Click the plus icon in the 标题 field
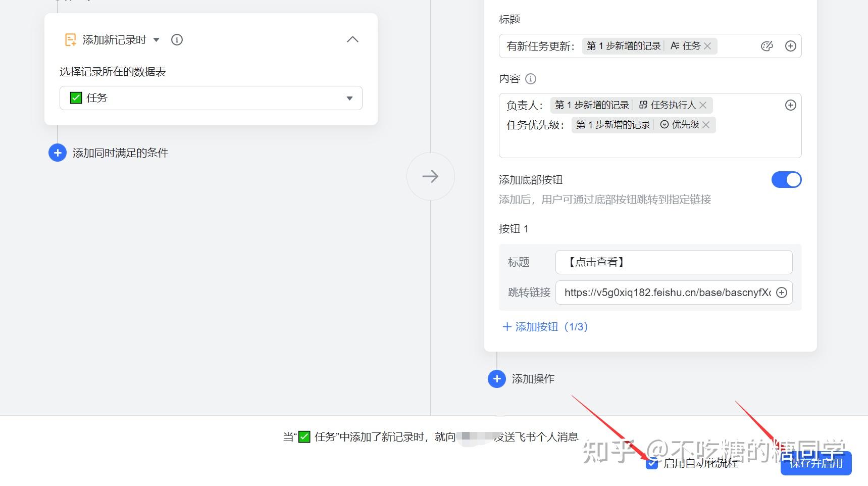This screenshot has width=868, height=486. (791, 46)
